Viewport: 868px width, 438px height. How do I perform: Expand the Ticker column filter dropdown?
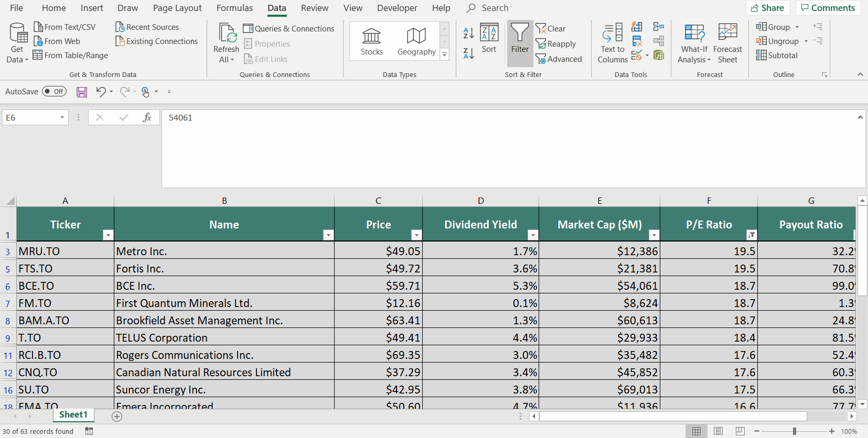click(x=108, y=235)
